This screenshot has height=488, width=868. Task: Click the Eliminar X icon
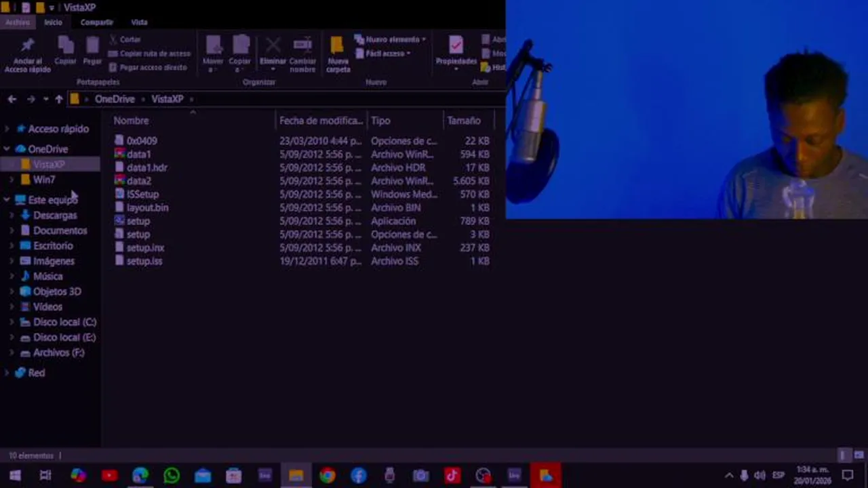[273, 46]
